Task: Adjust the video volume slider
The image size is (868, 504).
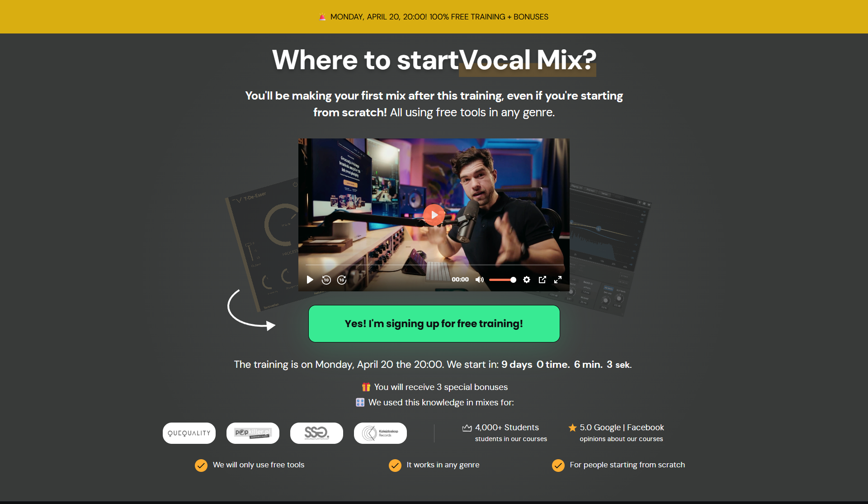Action: coord(503,280)
